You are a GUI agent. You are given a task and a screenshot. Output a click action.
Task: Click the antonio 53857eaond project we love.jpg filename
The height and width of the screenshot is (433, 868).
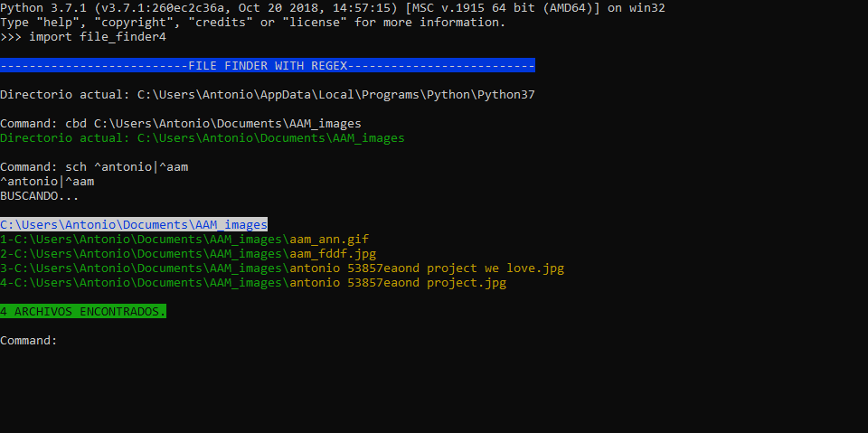[x=427, y=268]
